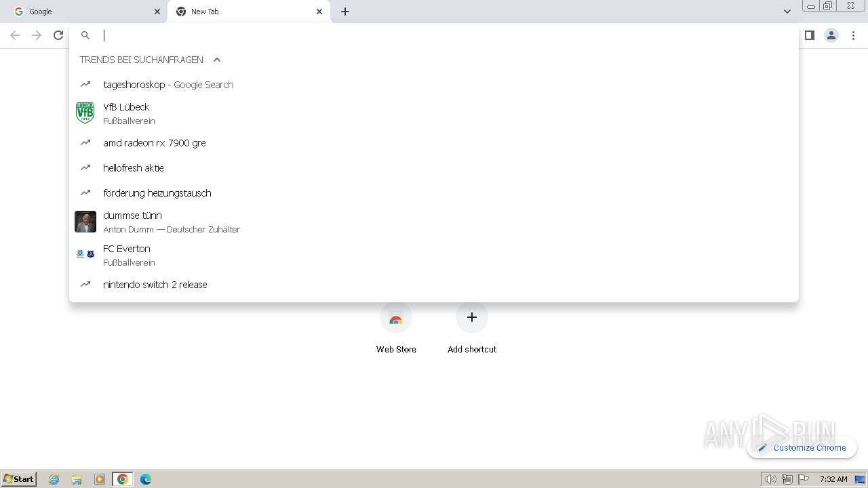Click the Add shortcut plus button
Screen dimensions: 868x488
472,317
